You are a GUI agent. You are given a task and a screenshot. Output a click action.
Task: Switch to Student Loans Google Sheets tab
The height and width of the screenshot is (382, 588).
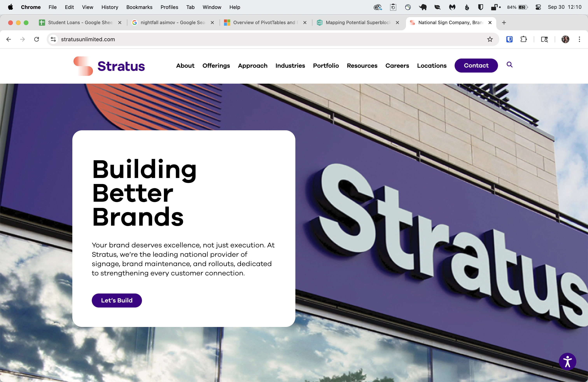77,23
